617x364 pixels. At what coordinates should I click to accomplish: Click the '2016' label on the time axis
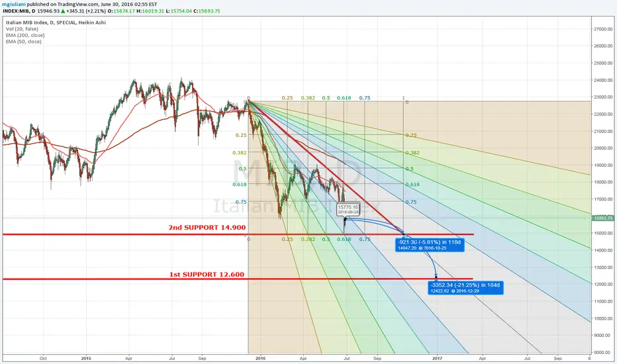pos(260,359)
